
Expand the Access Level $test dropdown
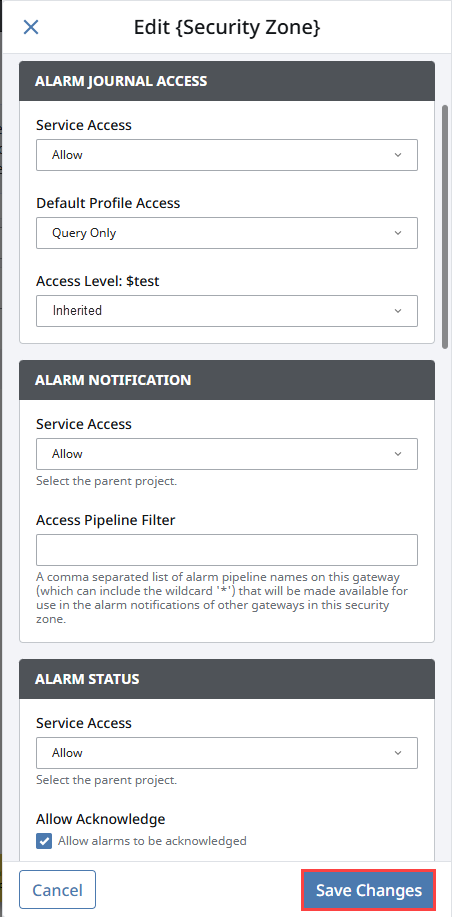227,311
